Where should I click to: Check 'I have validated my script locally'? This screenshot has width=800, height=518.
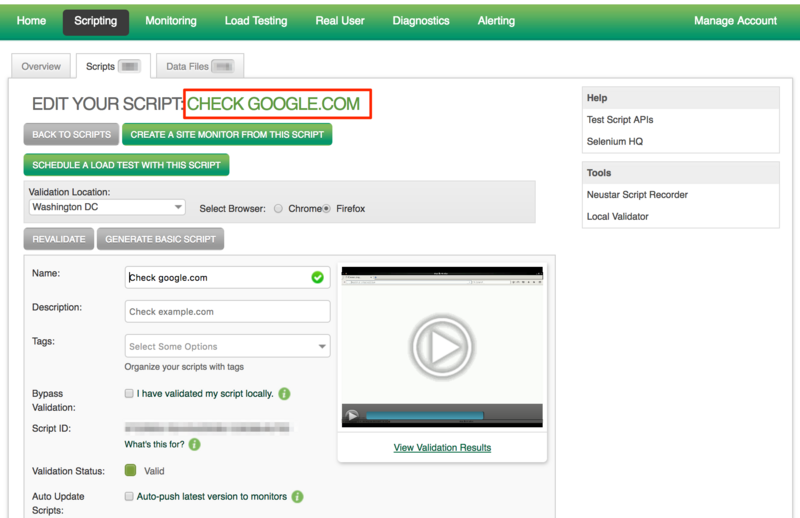[x=129, y=393]
